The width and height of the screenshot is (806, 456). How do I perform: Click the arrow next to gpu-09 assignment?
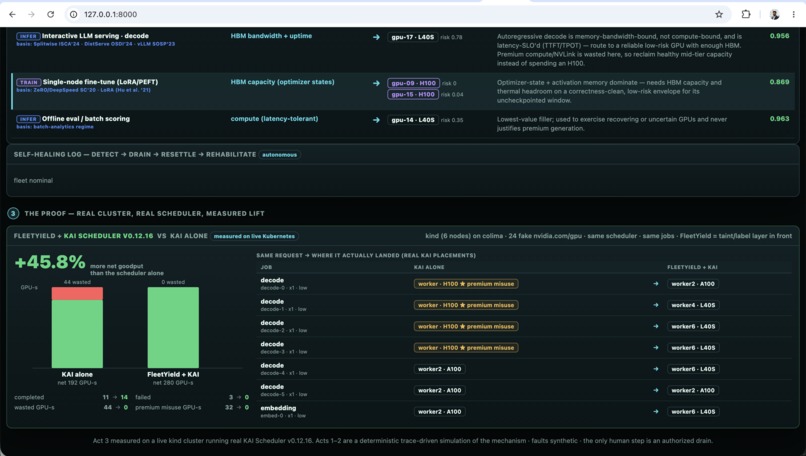376,83
